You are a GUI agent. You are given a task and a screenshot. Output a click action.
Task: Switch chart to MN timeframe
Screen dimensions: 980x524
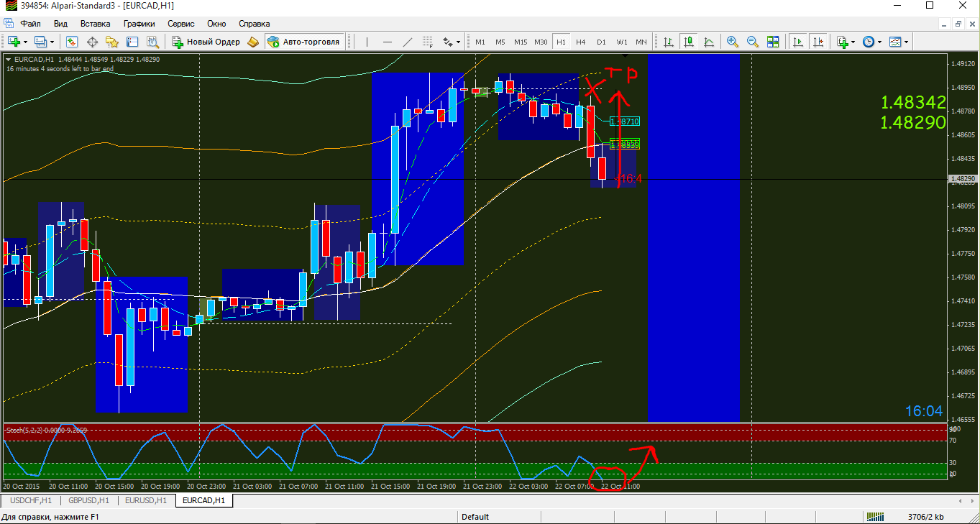[x=641, y=42]
